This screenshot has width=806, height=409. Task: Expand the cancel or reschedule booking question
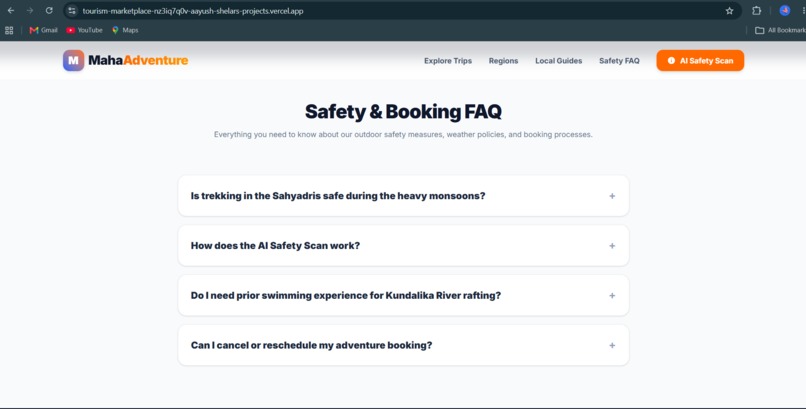(404, 345)
